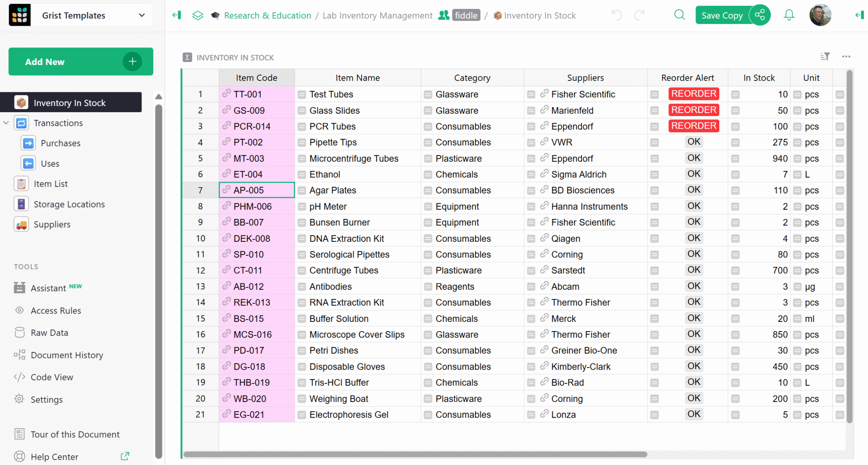Open the share menu beside Save Copy
Viewport: 868px width, 465px height.
click(x=759, y=14)
